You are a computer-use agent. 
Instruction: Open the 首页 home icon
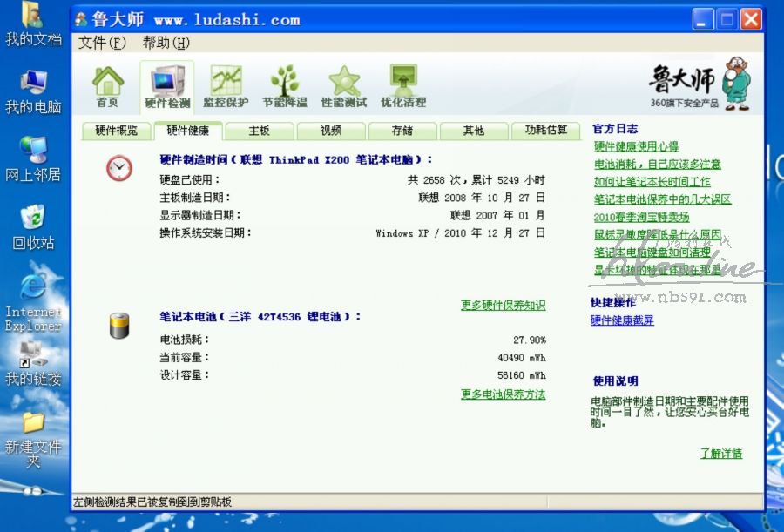click(x=107, y=87)
